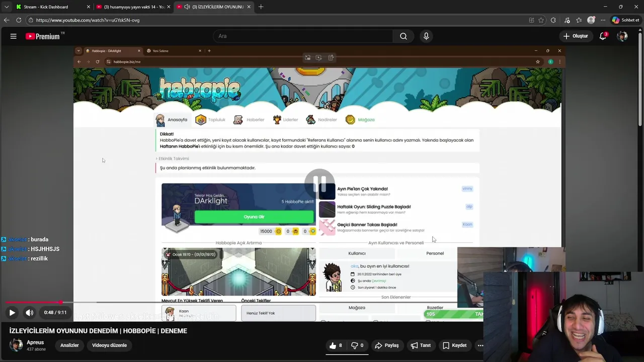Close the Kick Dashboard tab
This screenshot has width=644, height=362.
[89, 7]
